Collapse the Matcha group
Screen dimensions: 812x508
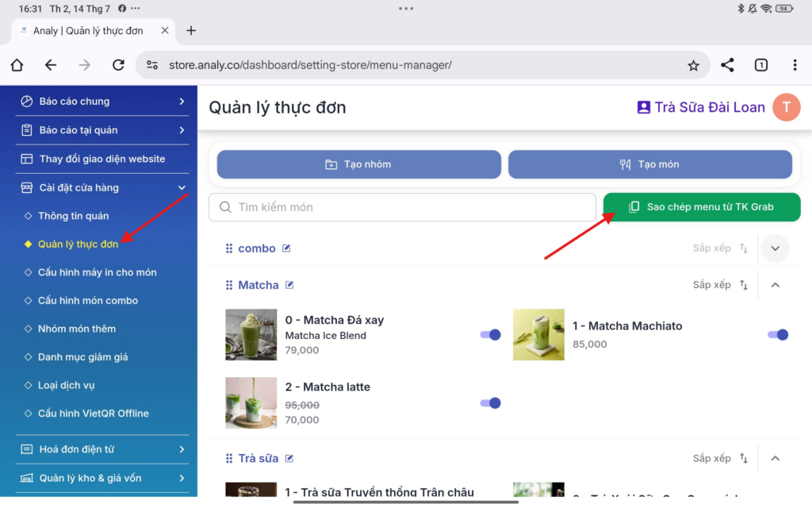click(x=776, y=285)
